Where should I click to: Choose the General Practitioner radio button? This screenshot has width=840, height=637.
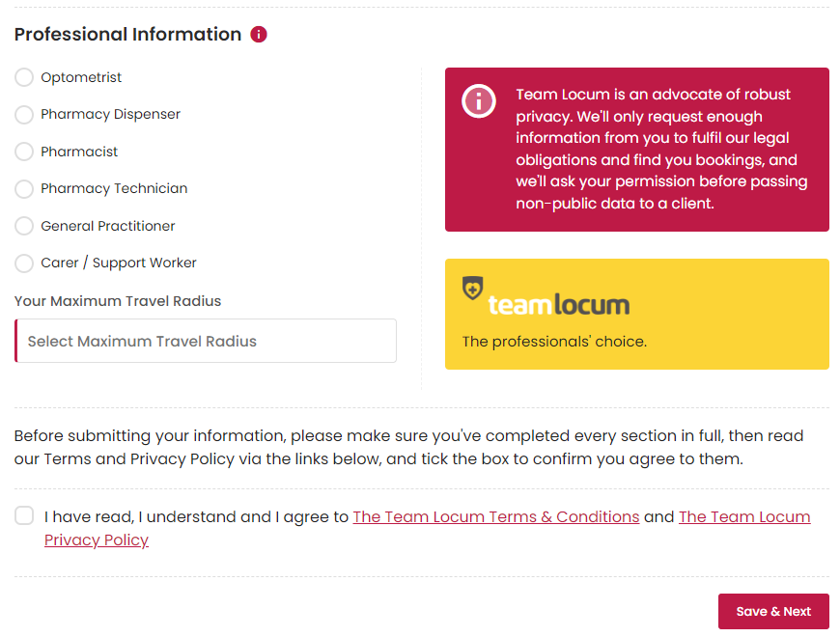[x=24, y=226]
